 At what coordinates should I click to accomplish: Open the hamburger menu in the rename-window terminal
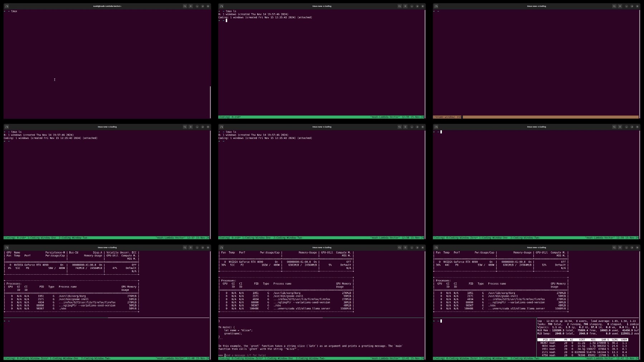point(620,6)
